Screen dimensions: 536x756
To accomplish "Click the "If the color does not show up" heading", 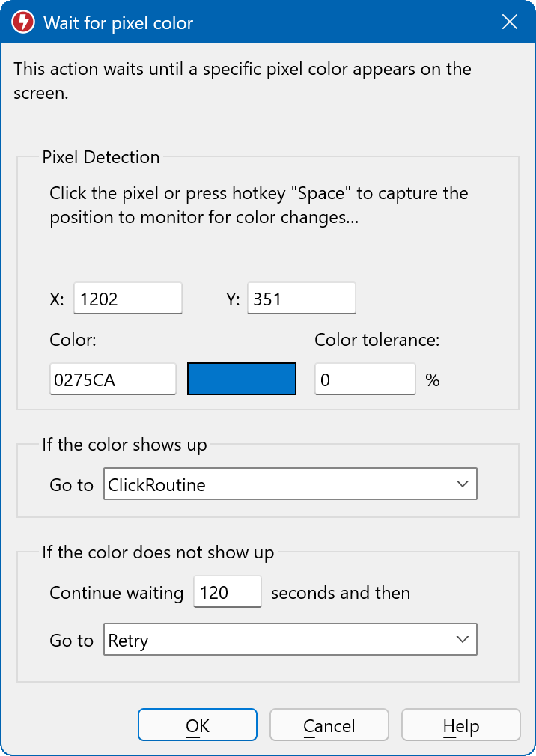I will (x=158, y=553).
